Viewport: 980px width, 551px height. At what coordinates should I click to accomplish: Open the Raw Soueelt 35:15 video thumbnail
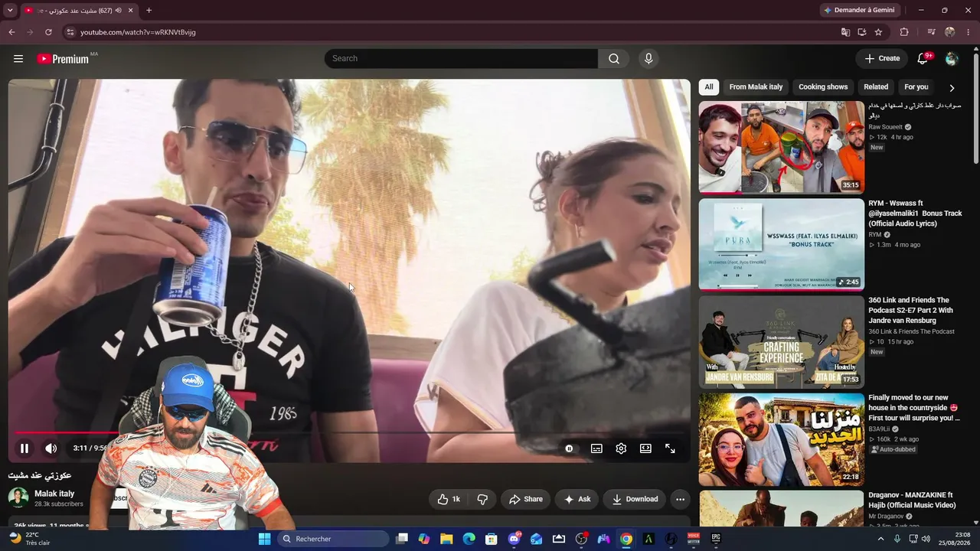[x=782, y=147]
